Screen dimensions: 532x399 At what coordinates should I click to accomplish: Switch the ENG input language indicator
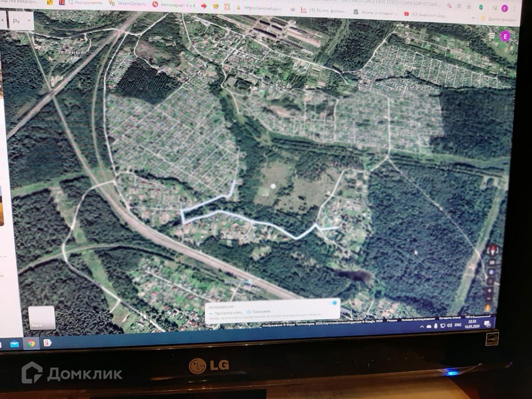point(458,325)
